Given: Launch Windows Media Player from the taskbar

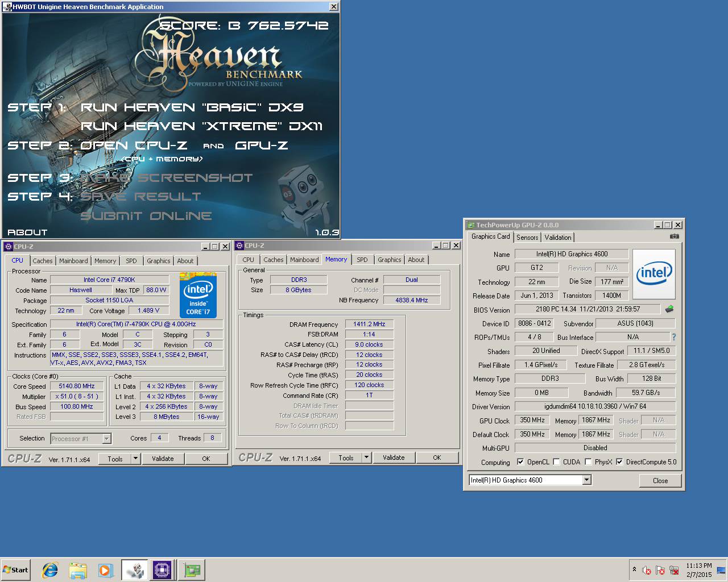Looking at the screenshot, I should [105, 570].
